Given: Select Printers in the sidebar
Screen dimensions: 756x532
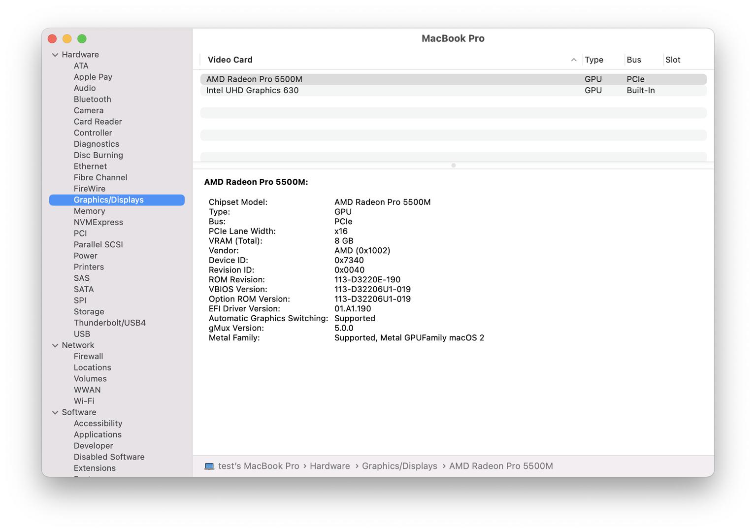Looking at the screenshot, I should click(x=89, y=267).
